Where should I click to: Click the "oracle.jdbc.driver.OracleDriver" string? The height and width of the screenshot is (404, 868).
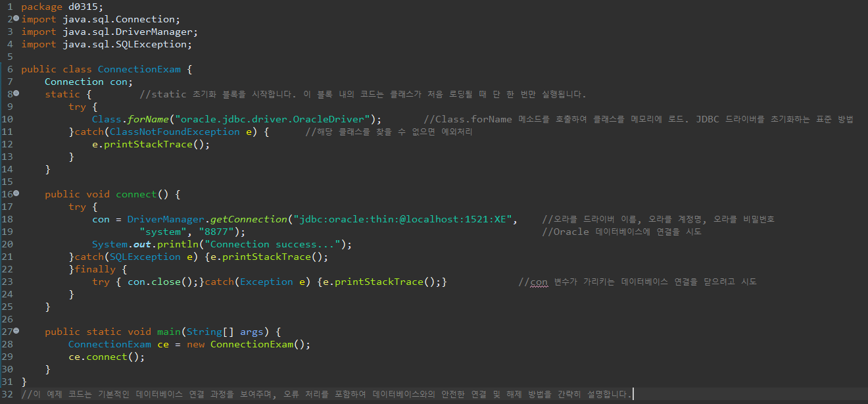pos(272,119)
